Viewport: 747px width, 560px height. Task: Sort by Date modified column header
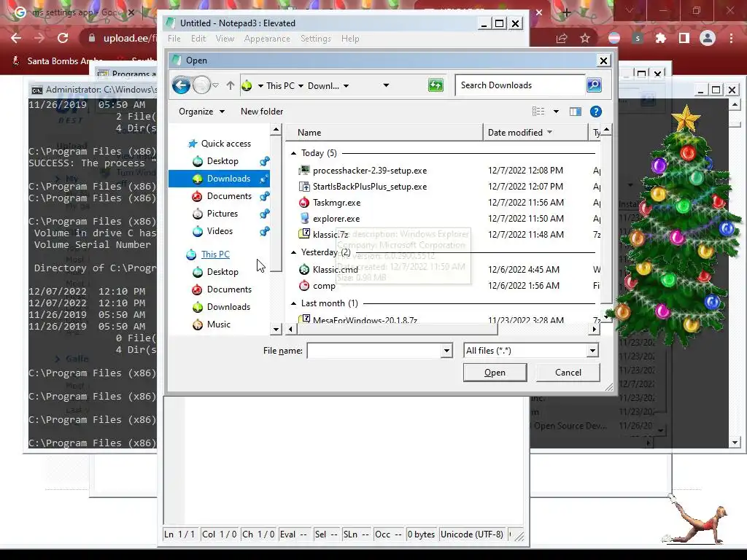pos(536,133)
